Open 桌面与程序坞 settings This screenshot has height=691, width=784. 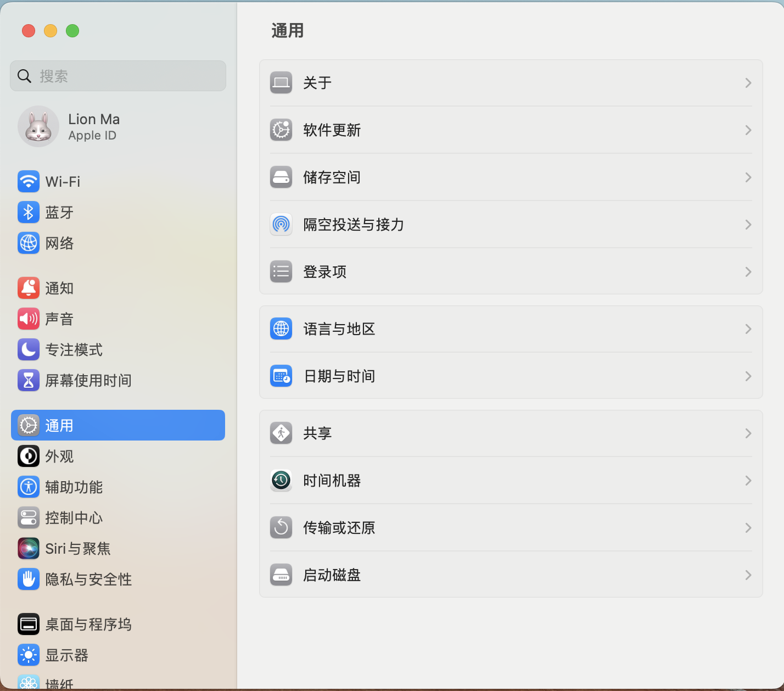pos(88,624)
